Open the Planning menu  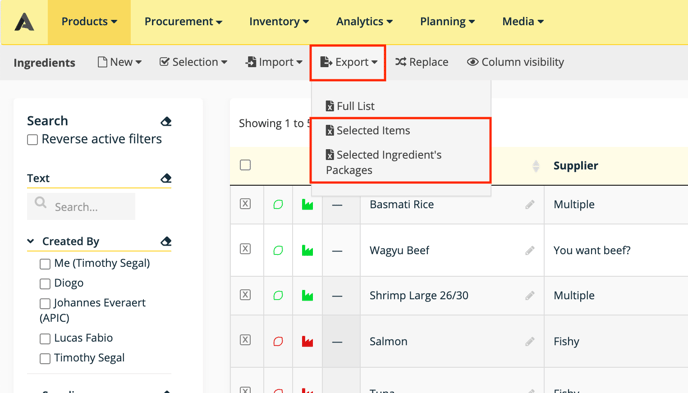(x=448, y=21)
